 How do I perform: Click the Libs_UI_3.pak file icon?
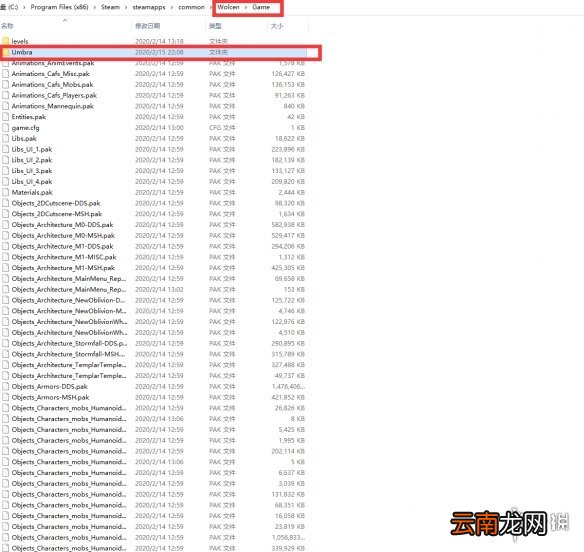click(6, 171)
